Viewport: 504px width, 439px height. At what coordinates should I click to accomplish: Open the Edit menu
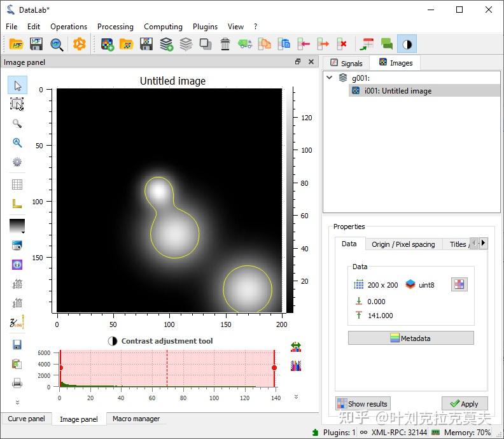34,27
